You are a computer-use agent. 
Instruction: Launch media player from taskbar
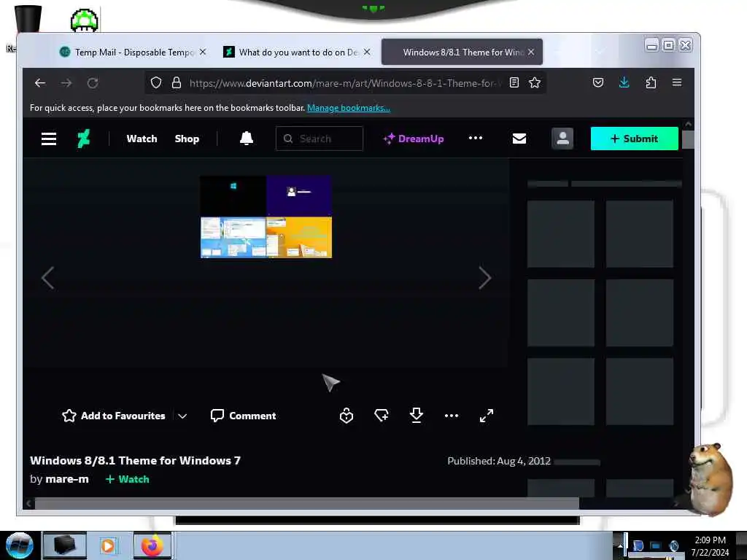[108, 545]
